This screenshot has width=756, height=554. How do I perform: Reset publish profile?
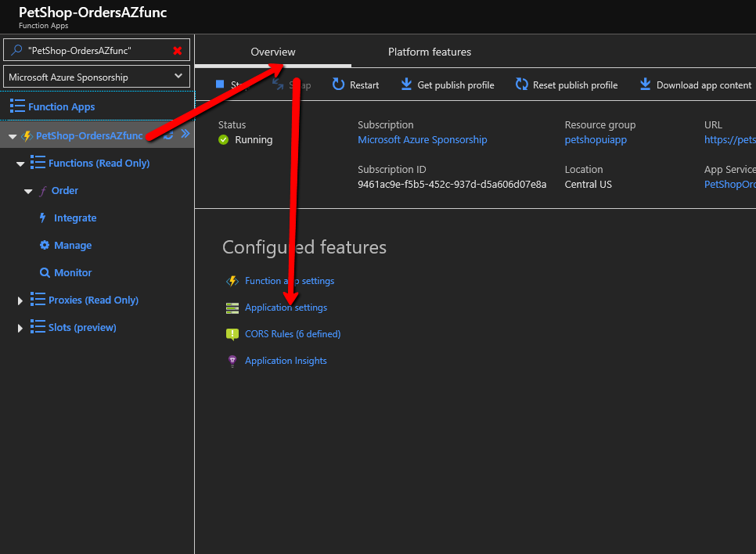(575, 85)
